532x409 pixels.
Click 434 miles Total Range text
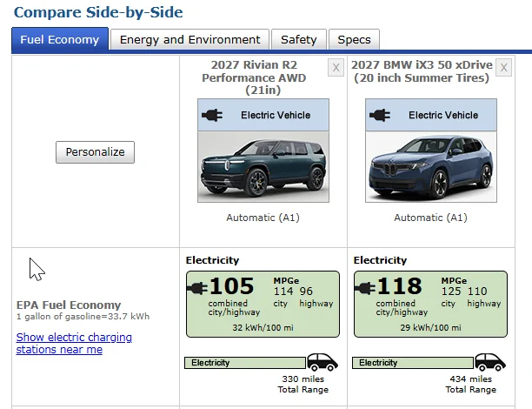(x=471, y=385)
